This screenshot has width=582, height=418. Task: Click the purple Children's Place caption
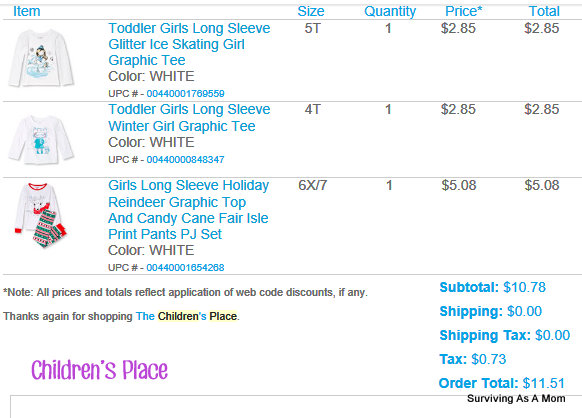pos(99,370)
